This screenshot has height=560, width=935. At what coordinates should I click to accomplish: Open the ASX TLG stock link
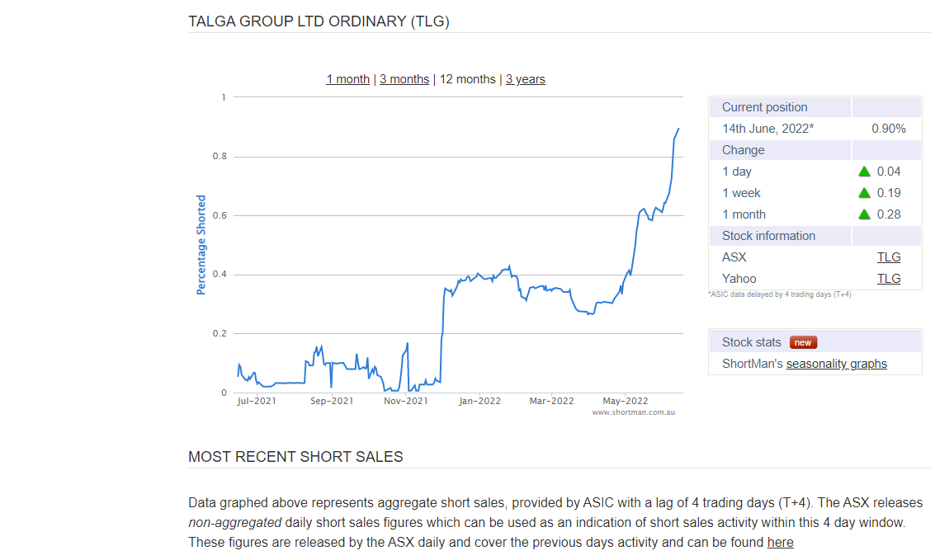[889, 257]
